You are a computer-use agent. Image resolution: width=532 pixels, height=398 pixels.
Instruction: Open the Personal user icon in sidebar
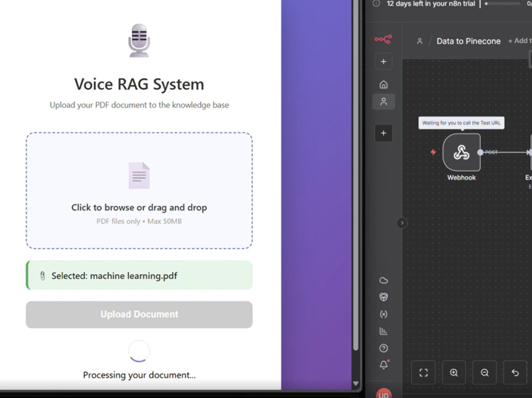(384, 101)
